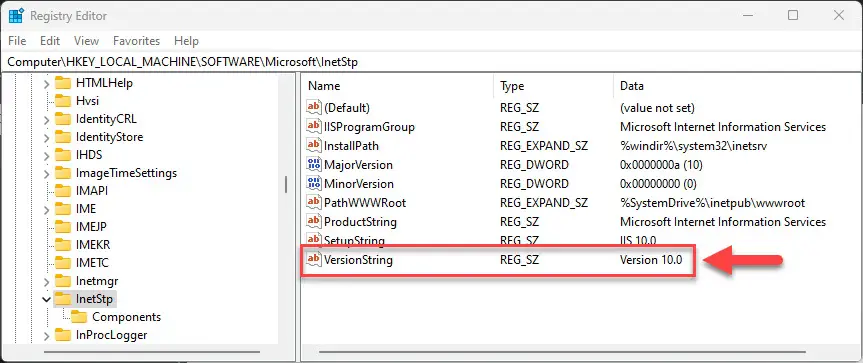Click the tree pane vertical scrollbar thumb
This screenshot has width=863, height=363.
(286, 184)
